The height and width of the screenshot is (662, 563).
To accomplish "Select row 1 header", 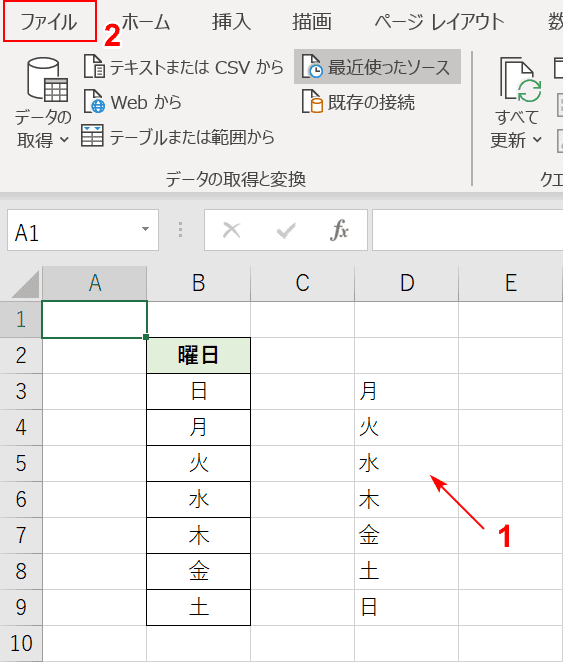I will point(21,320).
